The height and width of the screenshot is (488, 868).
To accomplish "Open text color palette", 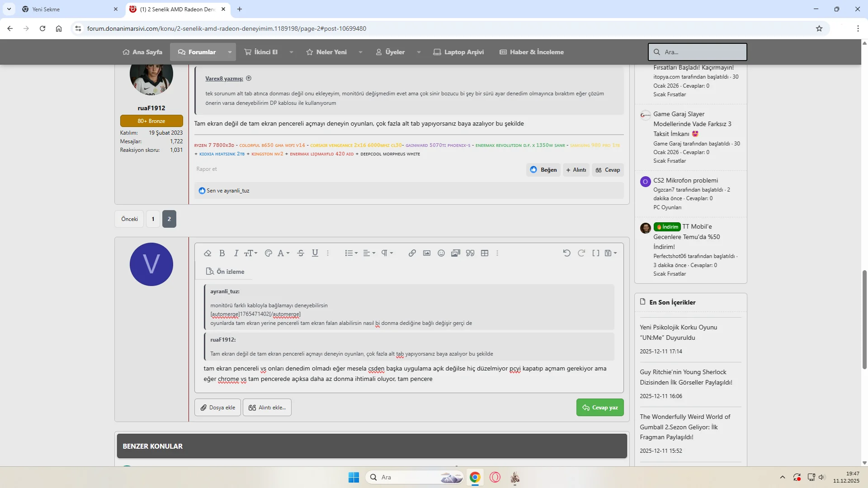I will tap(268, 253).
